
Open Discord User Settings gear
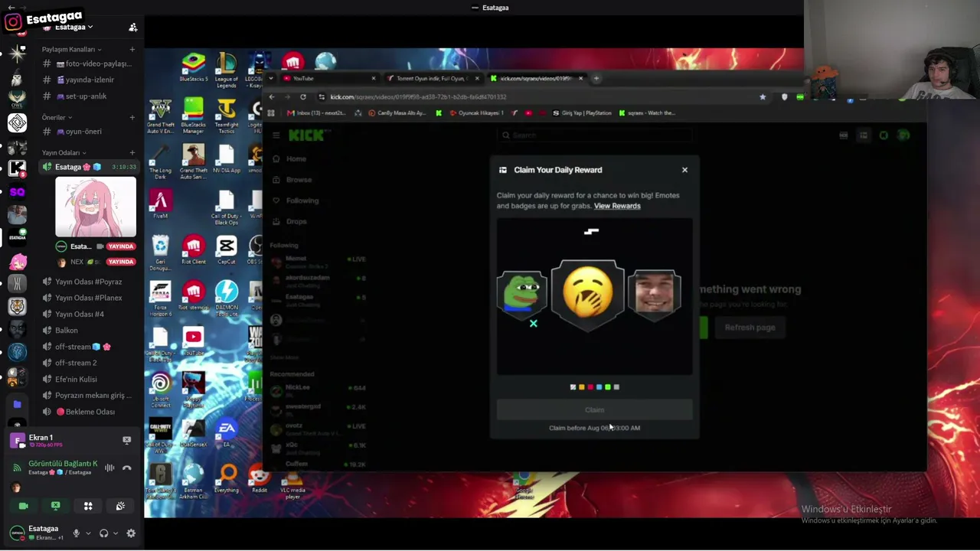[131, 533]
